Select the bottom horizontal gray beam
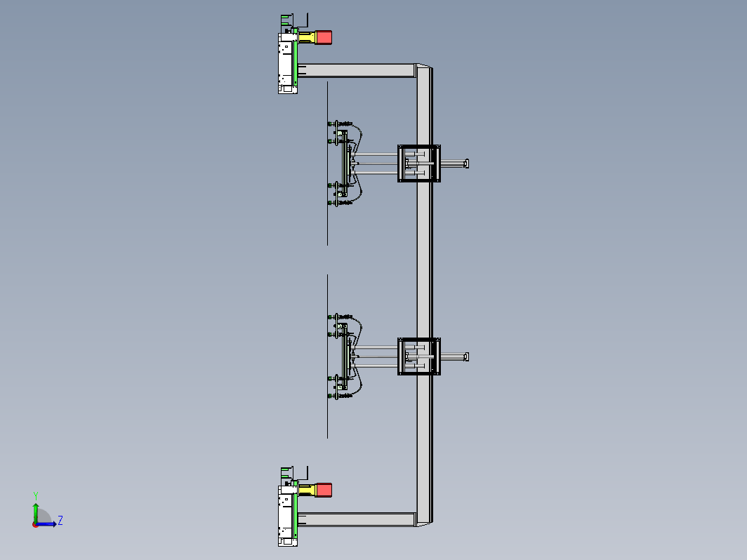This screenshot has width=747, height=560. [x=357, y=519]
